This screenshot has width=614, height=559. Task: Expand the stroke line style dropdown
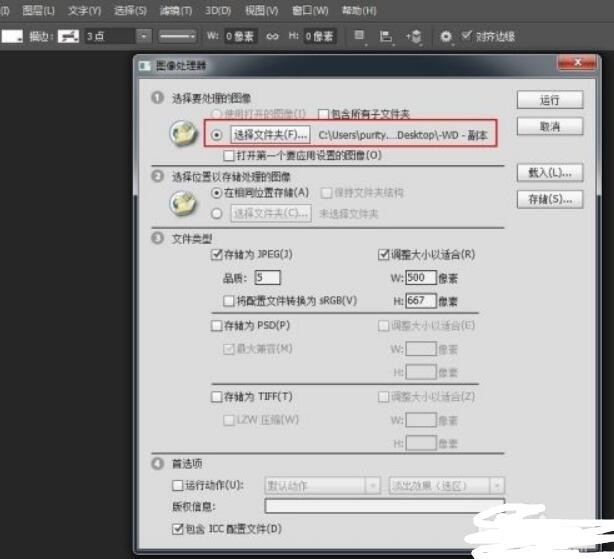tap(179, 36)
